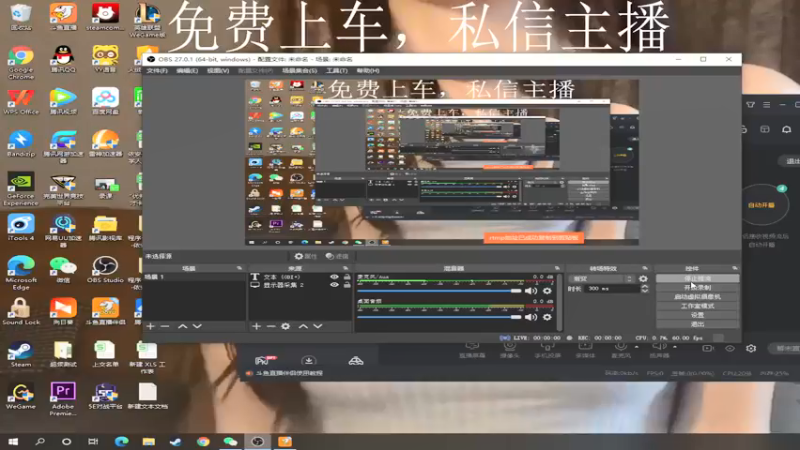Open the Steam desktop icon
This screenshot has width=800, height=450.
pos(21,355)
